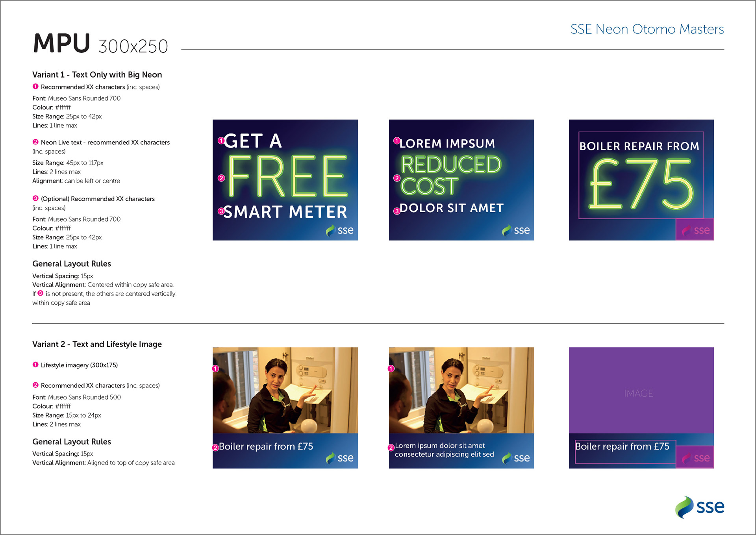Image resolution: width=756 pixels, height=535 pixels.
Task: Click the 'MPU 300x250' heading
Action: tap(101, 43)
